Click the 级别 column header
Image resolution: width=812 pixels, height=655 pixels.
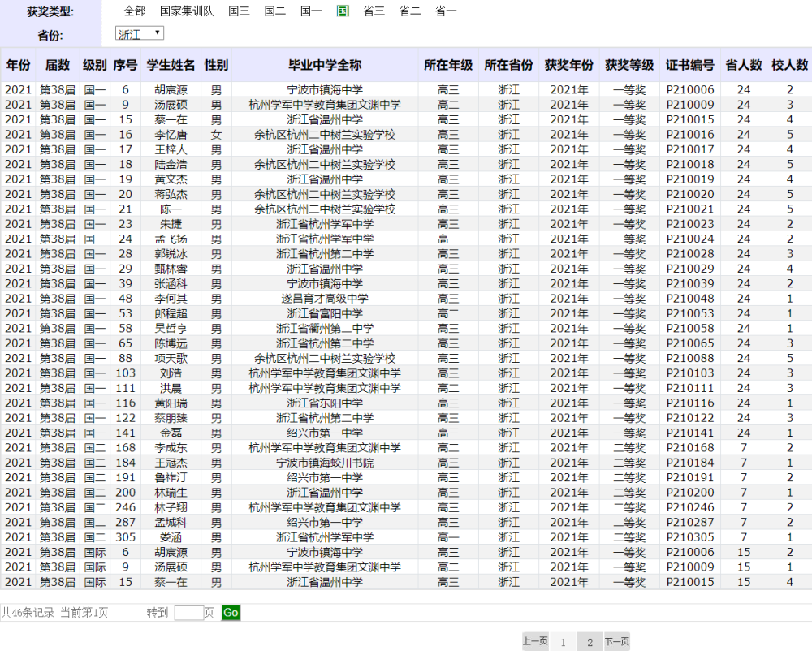pos(95,65)
